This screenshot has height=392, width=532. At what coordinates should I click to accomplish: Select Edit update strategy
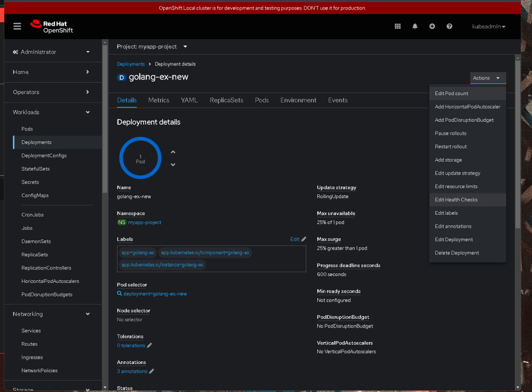(x=468, y=173)
